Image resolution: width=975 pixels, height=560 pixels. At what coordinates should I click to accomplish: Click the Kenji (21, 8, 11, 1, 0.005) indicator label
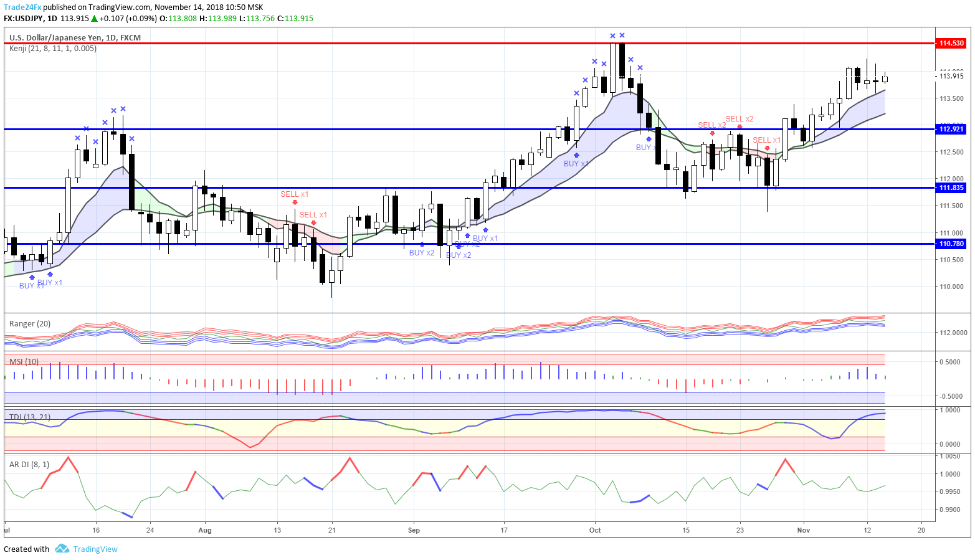pos(53,48)
